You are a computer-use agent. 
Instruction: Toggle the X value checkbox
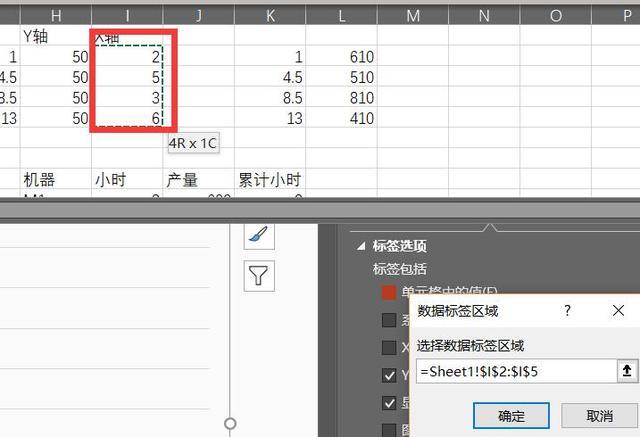(389, 348)
